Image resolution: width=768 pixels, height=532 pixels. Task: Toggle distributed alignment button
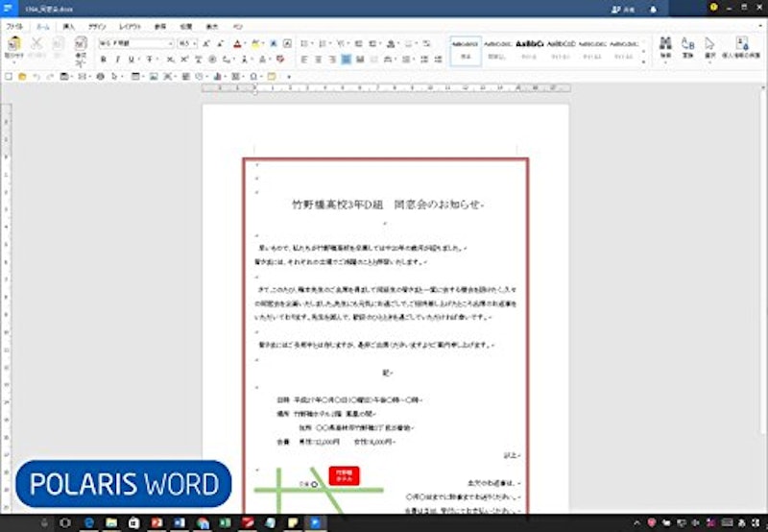click(361, 60)
